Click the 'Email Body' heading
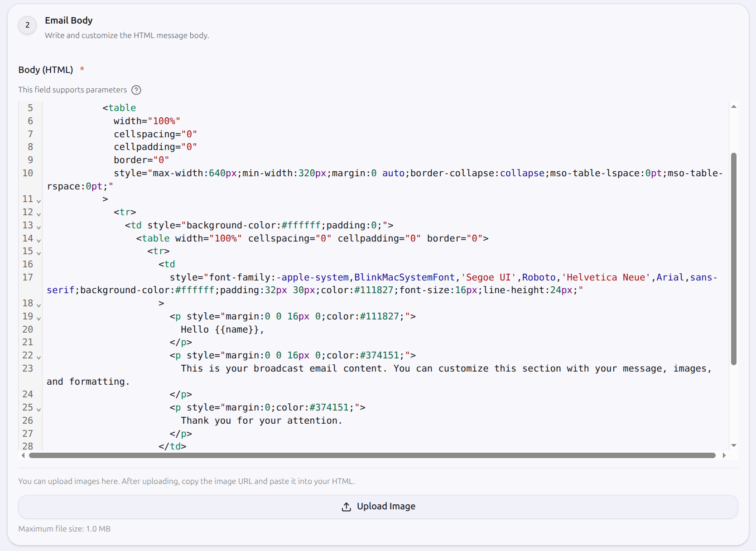Screen dimensions: 756x551 pyautogui.click(x=69, y=20)
